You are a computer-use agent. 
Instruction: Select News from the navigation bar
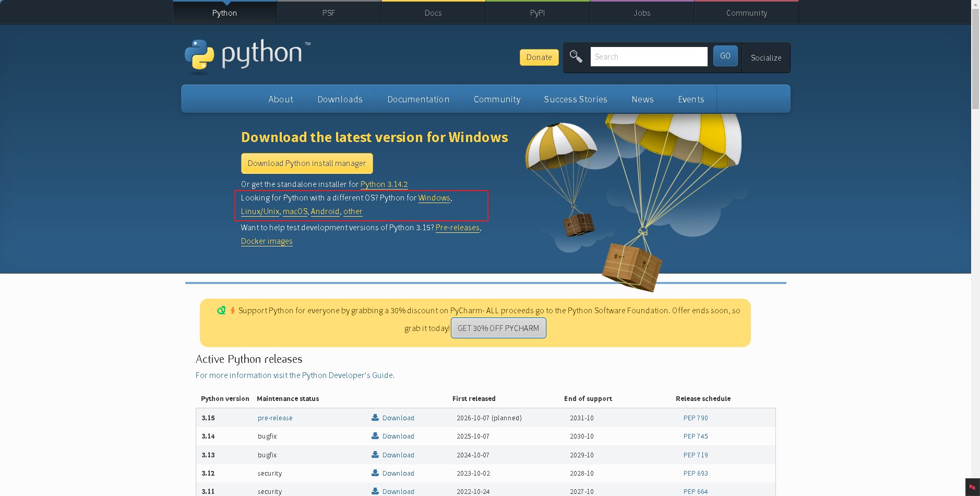(642, 99)
